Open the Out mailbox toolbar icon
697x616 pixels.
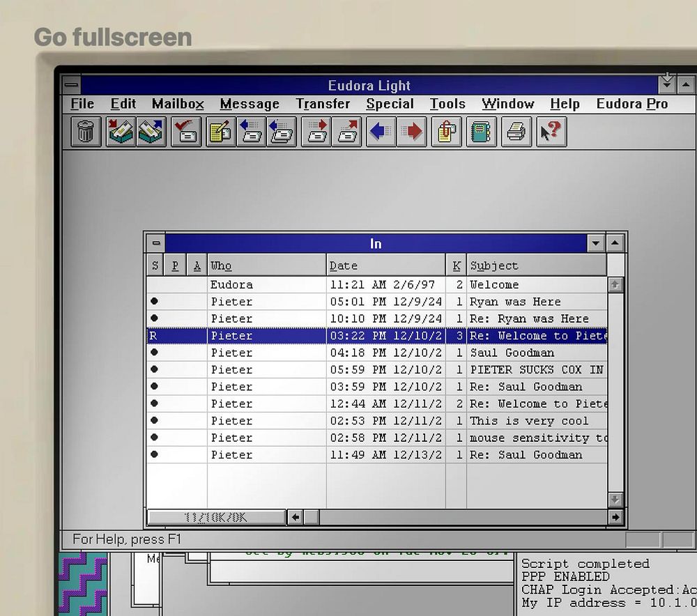(151, 132)
